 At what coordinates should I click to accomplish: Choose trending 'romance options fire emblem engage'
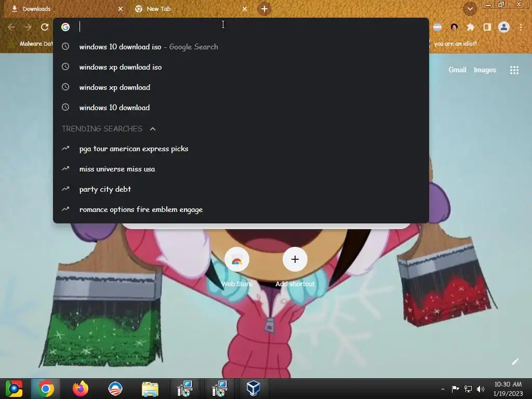[241, 209]
